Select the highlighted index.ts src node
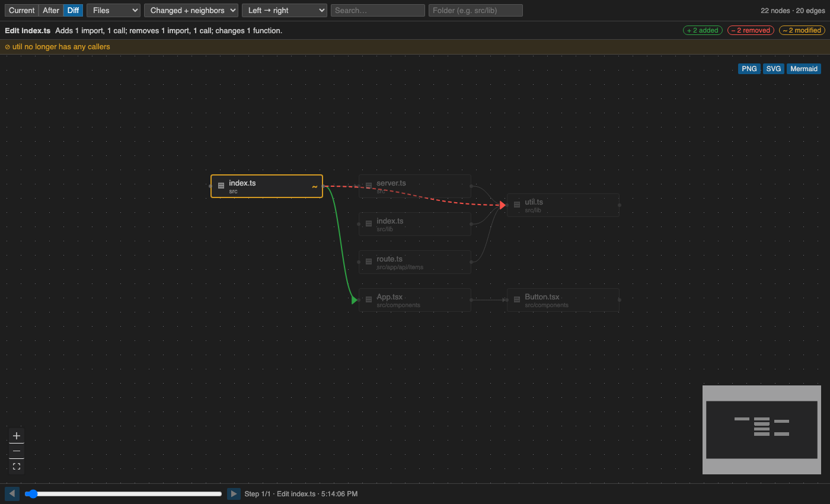Screen dimensions: 830x504 click(x=267, y=186)
